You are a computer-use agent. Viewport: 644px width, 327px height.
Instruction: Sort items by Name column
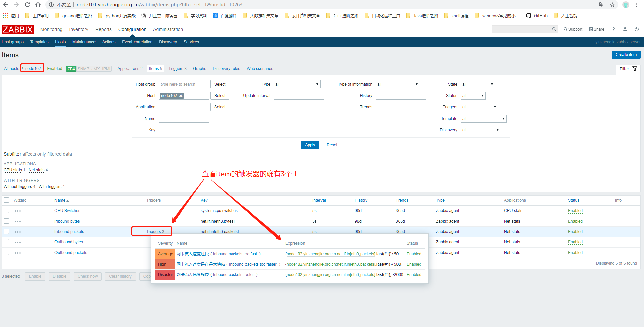click(x=62, y=200)
